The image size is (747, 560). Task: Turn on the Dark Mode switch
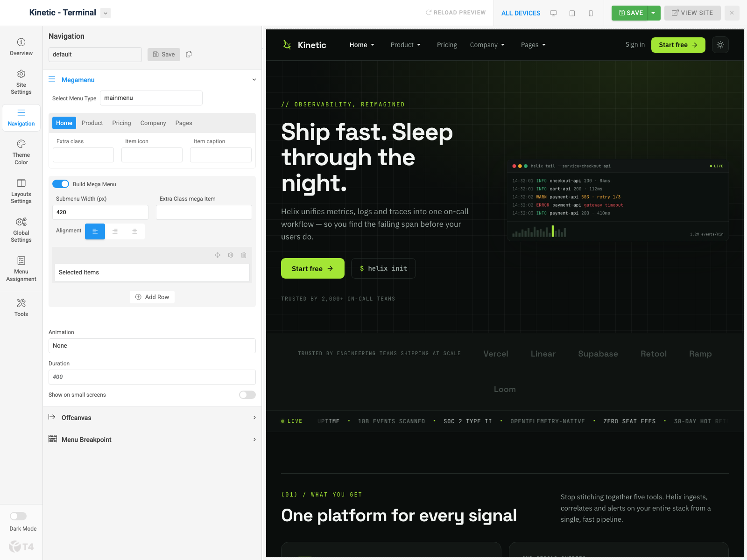tap(18, 516)
